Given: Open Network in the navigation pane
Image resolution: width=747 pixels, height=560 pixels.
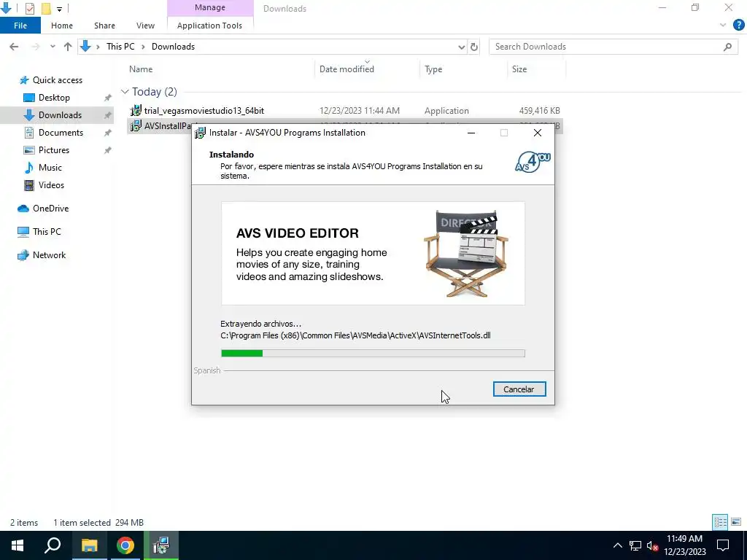Looking at the screenshot, I should tap(49, 255).
